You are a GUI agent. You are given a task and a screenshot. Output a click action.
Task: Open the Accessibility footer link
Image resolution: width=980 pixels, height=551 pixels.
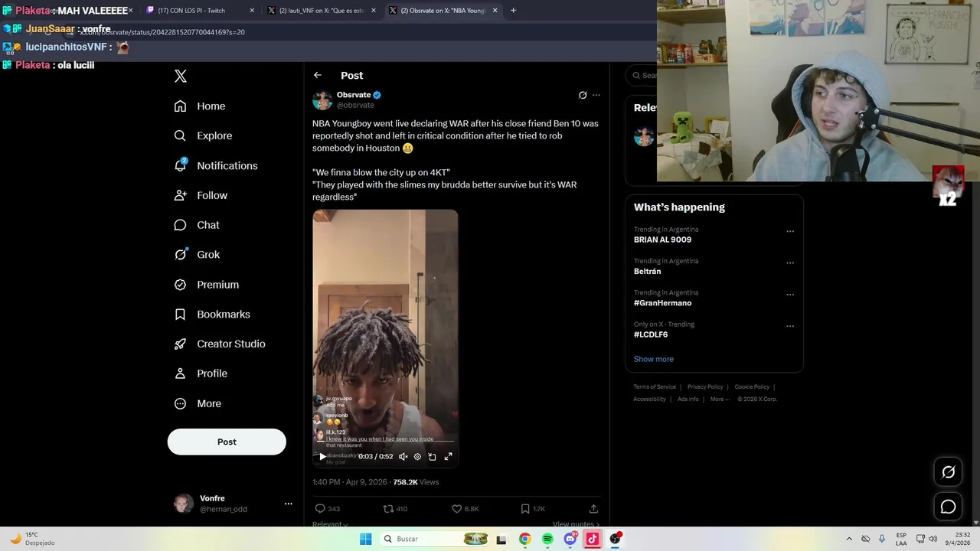649,399
